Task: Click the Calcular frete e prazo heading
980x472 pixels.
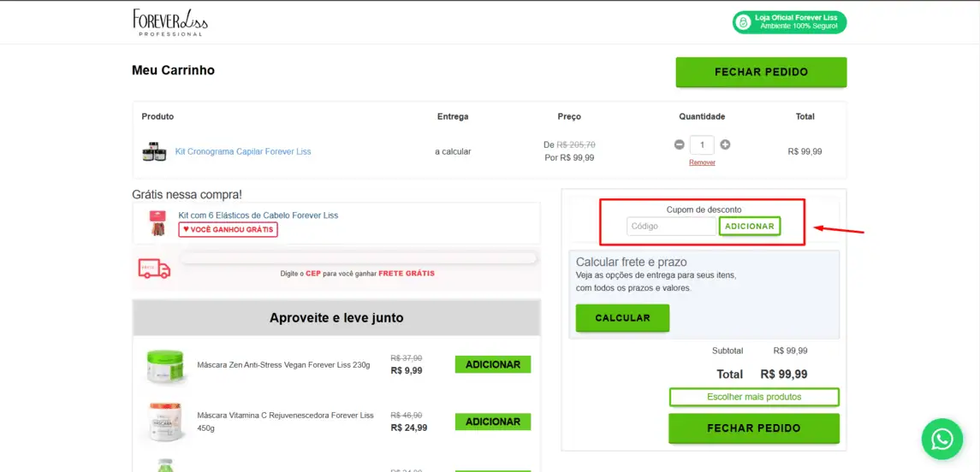Action: (632, 263)
